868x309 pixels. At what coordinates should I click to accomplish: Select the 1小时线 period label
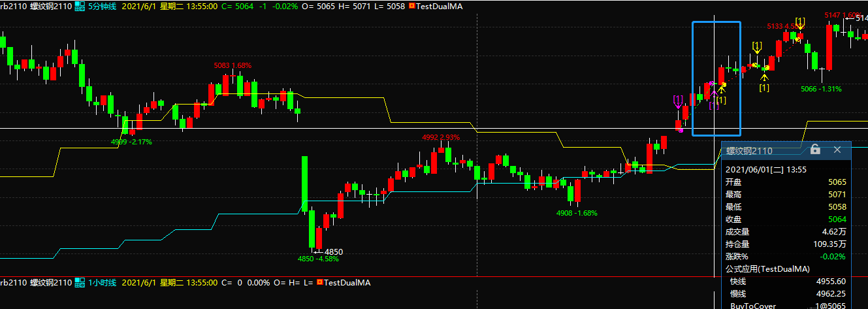pyautogui.click(x=102, y=282)
